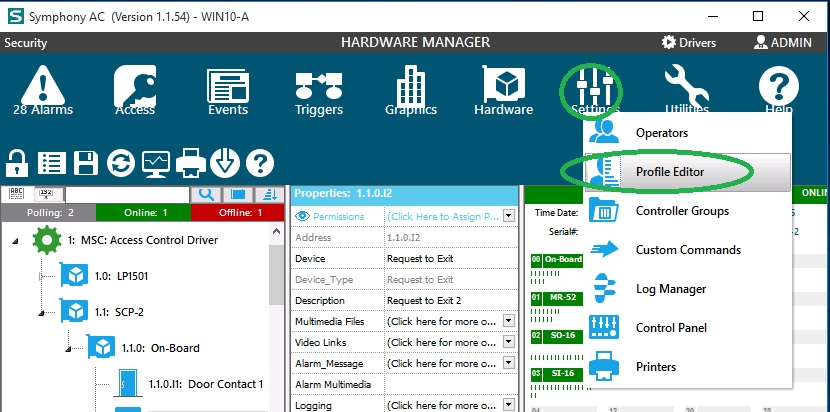Click the 00 On-Board board label
The height and width of the screenshot is (412, 830).
[556, 259]
